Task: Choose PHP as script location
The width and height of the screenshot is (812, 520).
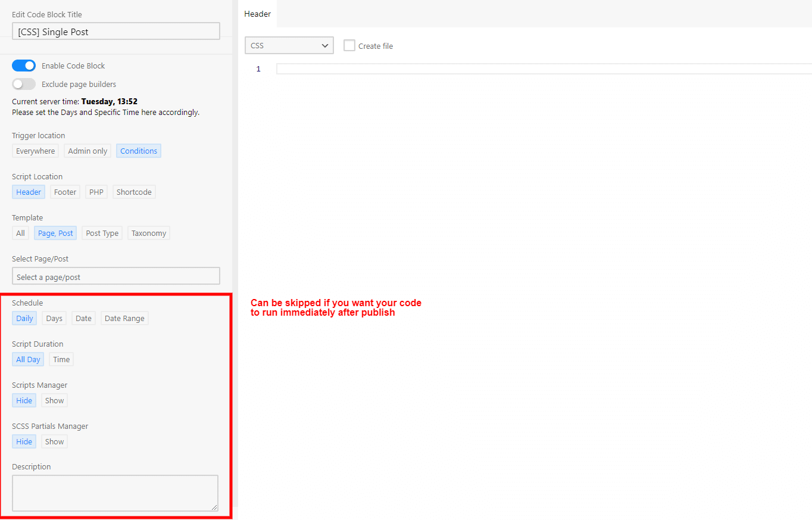Action: (96, 192)
